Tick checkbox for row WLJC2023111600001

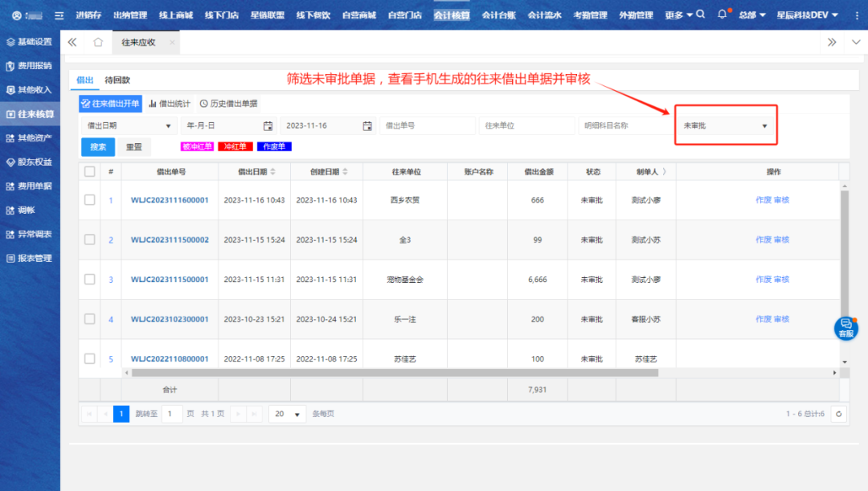point(89,200)
